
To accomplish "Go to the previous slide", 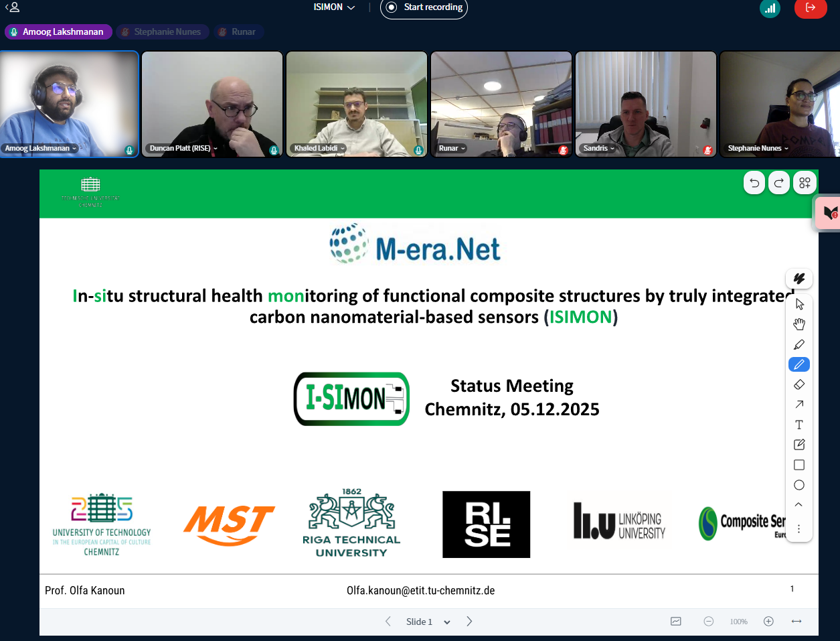I will click(388, 622).
